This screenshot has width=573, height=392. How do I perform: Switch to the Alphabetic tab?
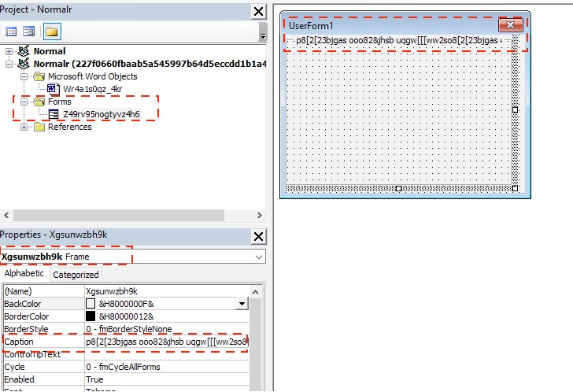point(24,273)
